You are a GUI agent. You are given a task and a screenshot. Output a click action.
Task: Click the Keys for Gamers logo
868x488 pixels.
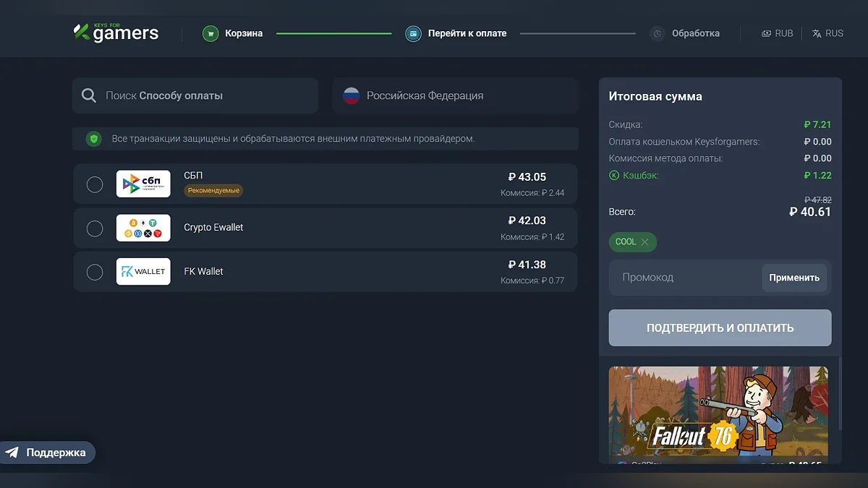[x=116, y=33]
